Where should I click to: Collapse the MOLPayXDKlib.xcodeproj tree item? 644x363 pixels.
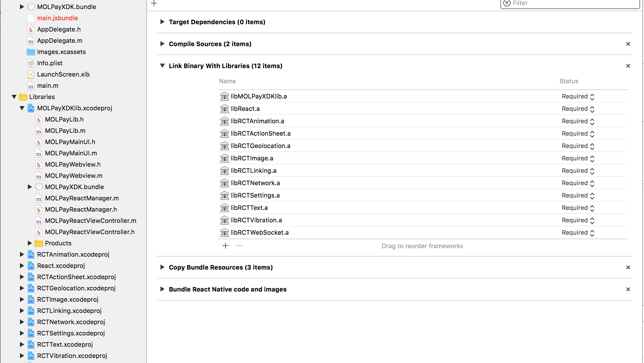click(x=22, y=108)
